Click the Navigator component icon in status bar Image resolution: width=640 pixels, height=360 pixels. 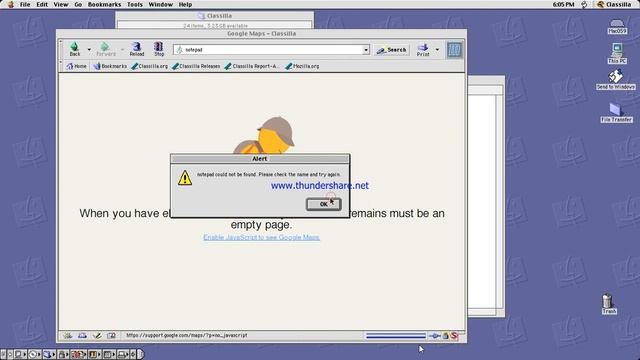pos(68,336)
